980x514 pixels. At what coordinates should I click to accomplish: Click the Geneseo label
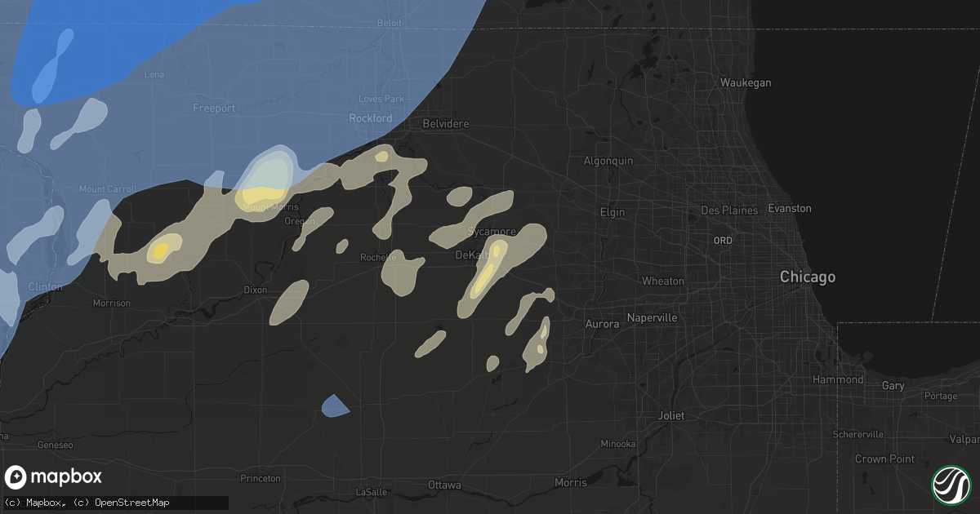click(x=56, y=445)
